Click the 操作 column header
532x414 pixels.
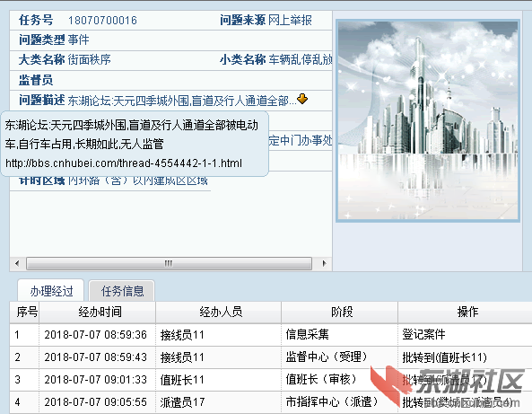click(x=466, y=312)
